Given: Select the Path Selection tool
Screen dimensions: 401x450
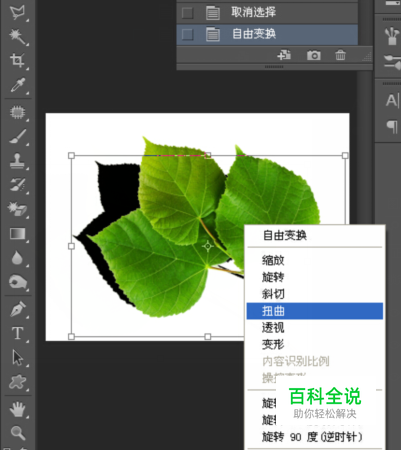Looking at the screenshot, I should (x=17, y=358).
